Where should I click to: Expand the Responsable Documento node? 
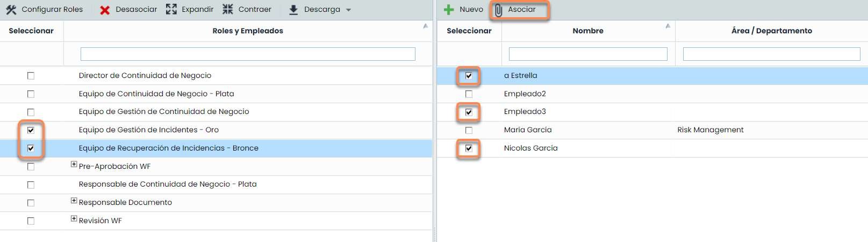click(x=74, y=201)
